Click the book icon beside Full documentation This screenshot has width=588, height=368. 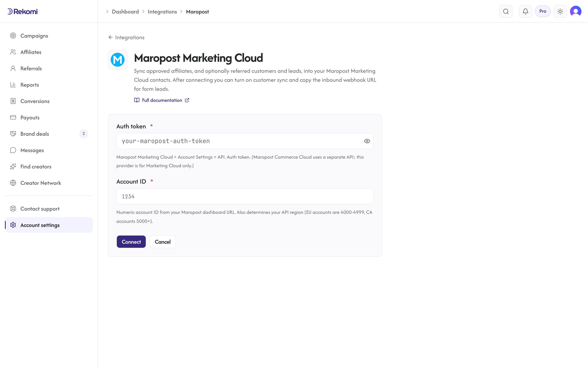point(137,100)
